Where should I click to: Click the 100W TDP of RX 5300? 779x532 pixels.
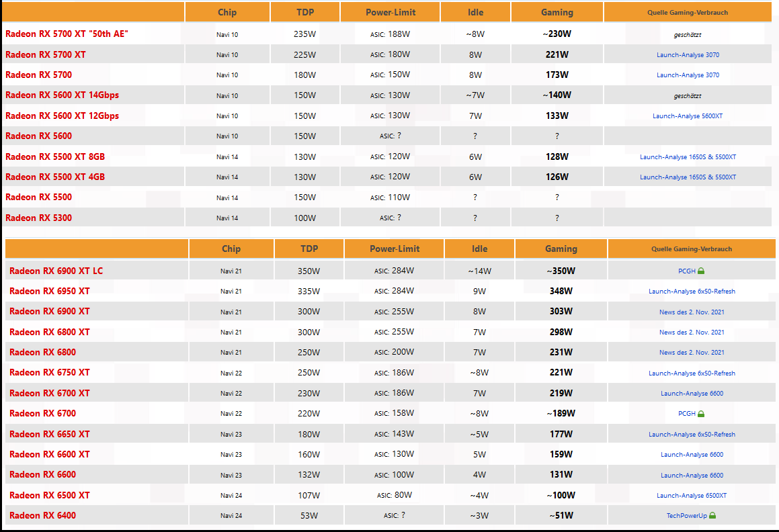(x=304, y=218)
